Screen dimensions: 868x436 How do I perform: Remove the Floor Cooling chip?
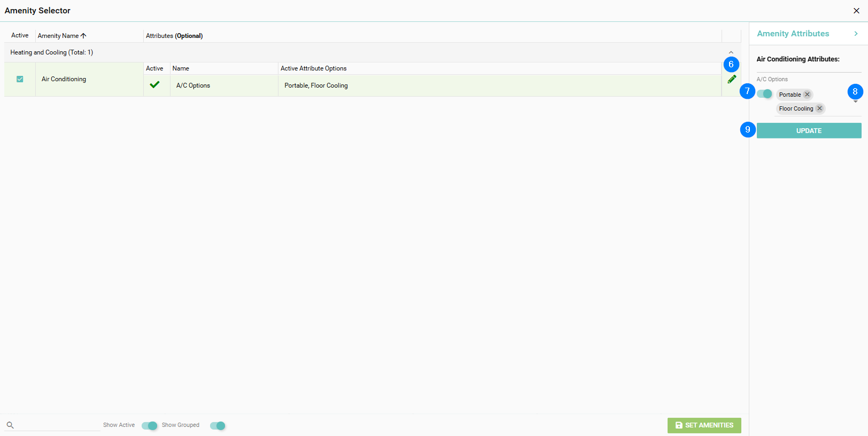819,108
